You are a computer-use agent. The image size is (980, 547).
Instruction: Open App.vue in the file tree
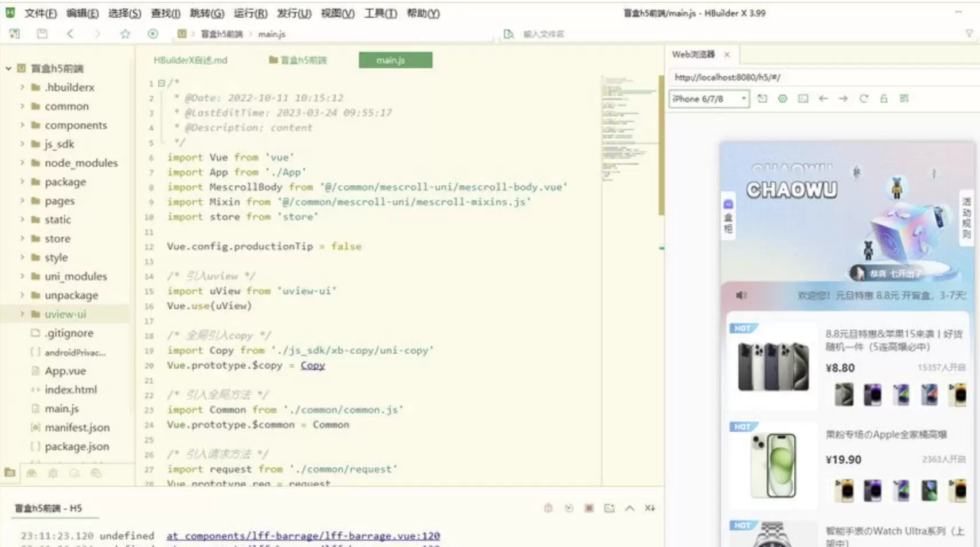coord(65,371)
